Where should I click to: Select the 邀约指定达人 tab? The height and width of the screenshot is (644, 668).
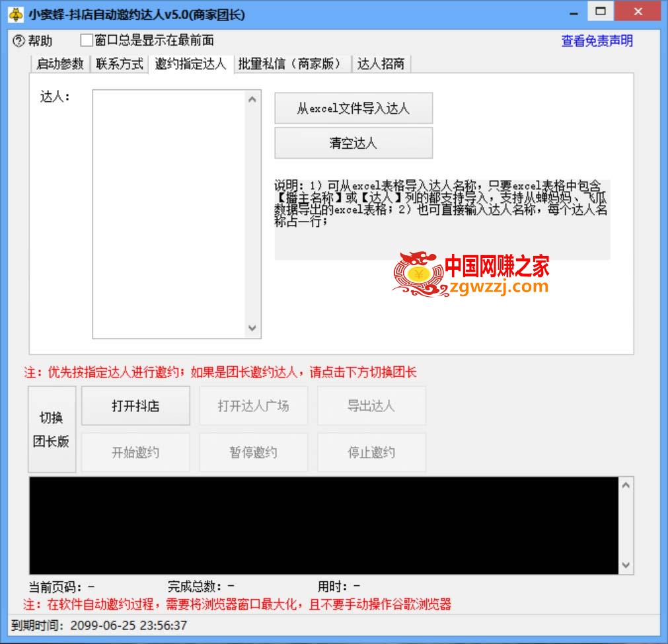pos(190,64)
